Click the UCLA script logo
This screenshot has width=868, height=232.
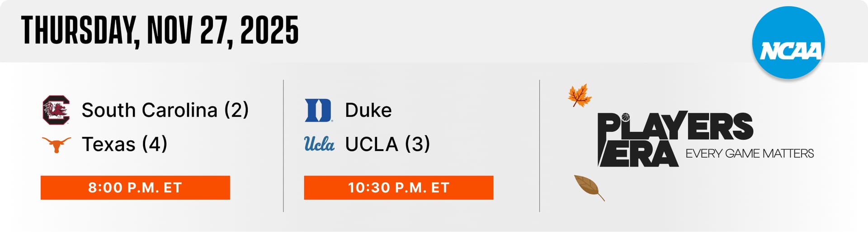click(319, 144)
